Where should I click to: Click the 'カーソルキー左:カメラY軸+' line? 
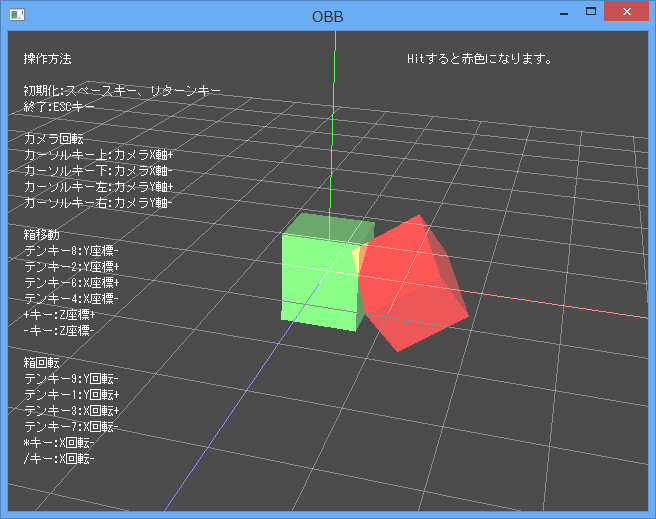(x=98, y=187)
